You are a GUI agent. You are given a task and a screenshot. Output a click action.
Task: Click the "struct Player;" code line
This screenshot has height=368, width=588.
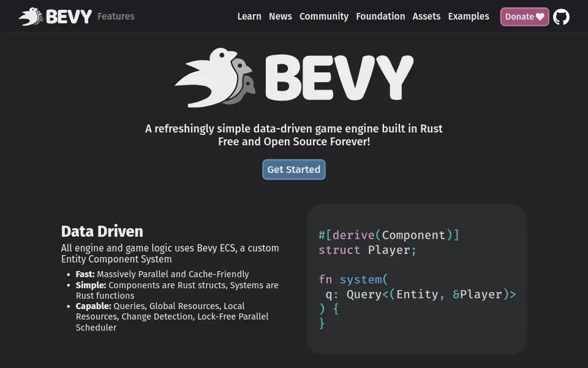click(367, 250)
